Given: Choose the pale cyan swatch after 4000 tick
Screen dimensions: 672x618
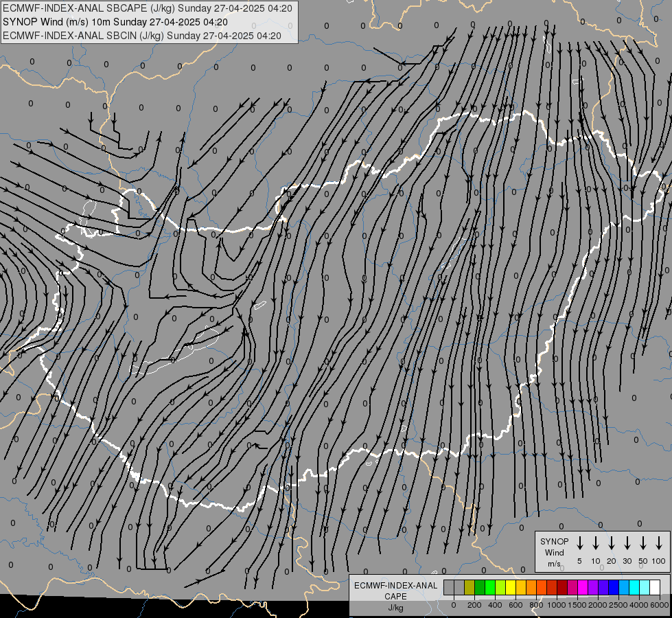Looking at the screenshot, I should pos(645,587).
